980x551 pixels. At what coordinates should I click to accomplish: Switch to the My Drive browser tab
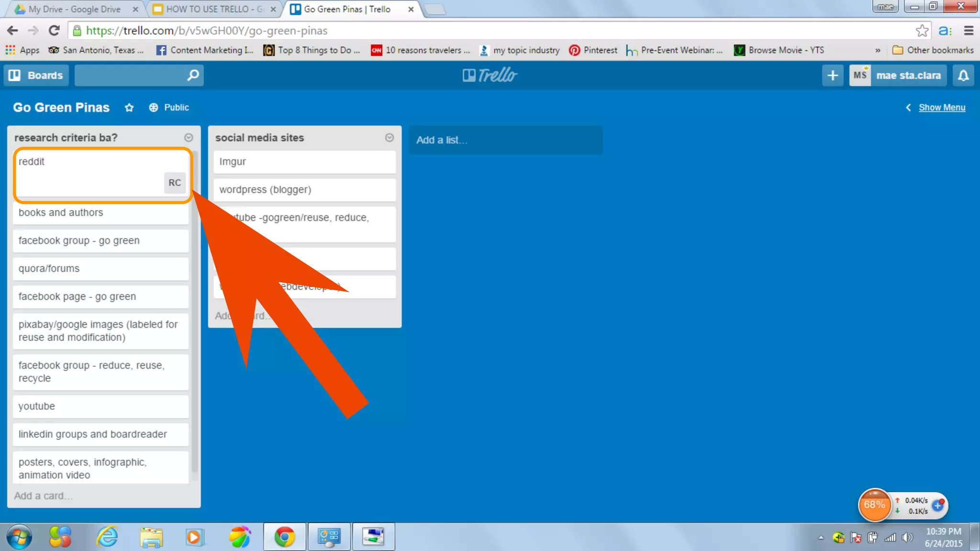pyautogui.click(x=75, y=9)
